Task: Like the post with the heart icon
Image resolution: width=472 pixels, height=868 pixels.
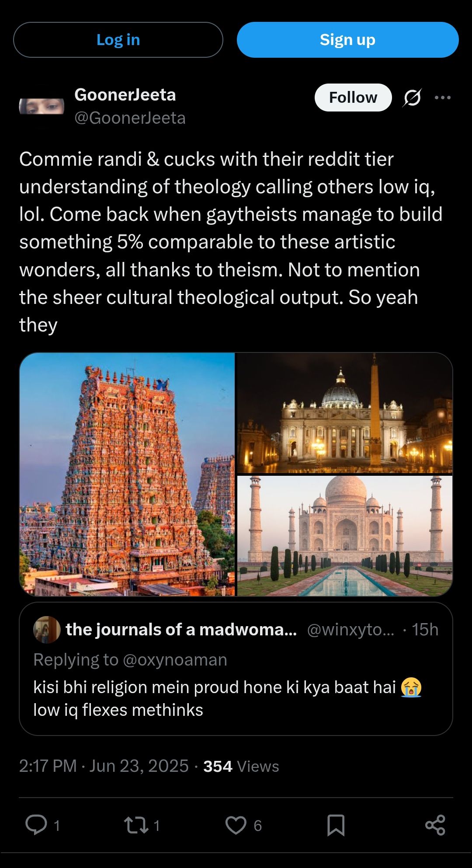Action: click(x=236, y=825)
